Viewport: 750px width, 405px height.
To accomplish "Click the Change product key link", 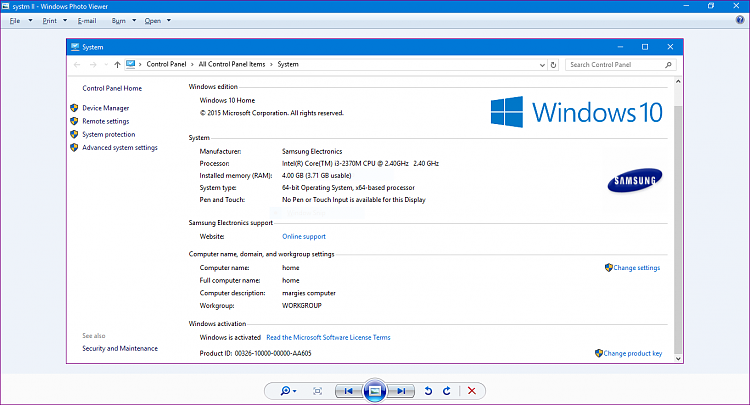I will click(x=632, y=353).
